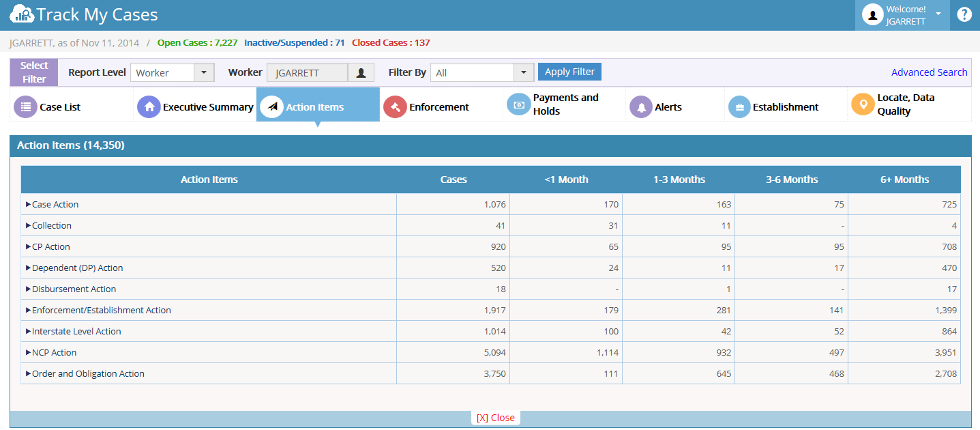Image resolution: width=980 pixels, height=430 pixels.
Task: Click the user avatar icon beside Welcome
Action: tap(873, 14)
